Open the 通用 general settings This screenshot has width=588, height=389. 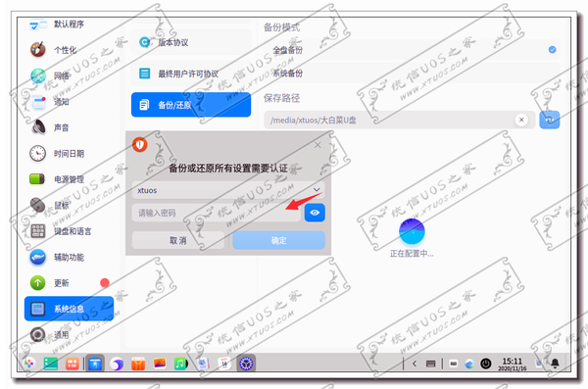[69, 334]
